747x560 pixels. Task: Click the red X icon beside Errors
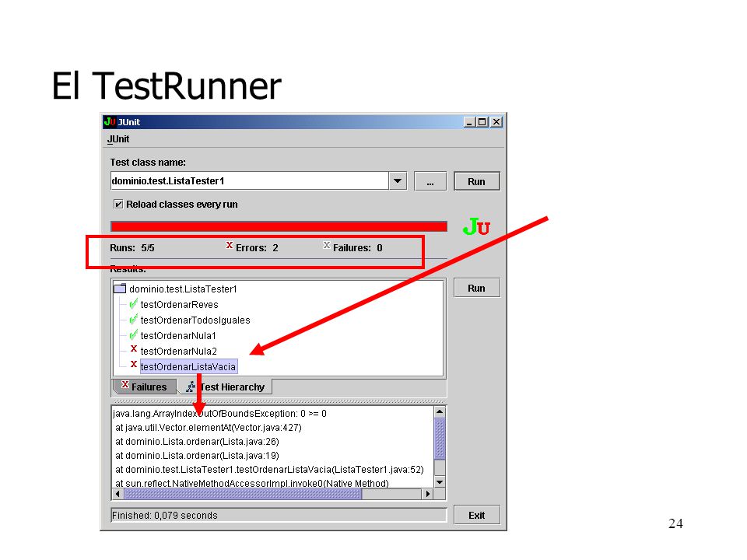pyautogui.click(x=229, y=245)
